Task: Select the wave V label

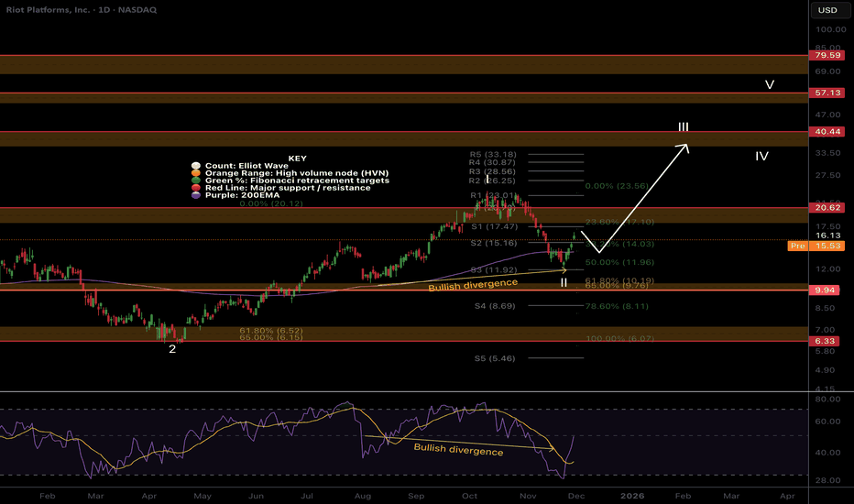Action: pos(771,85)
